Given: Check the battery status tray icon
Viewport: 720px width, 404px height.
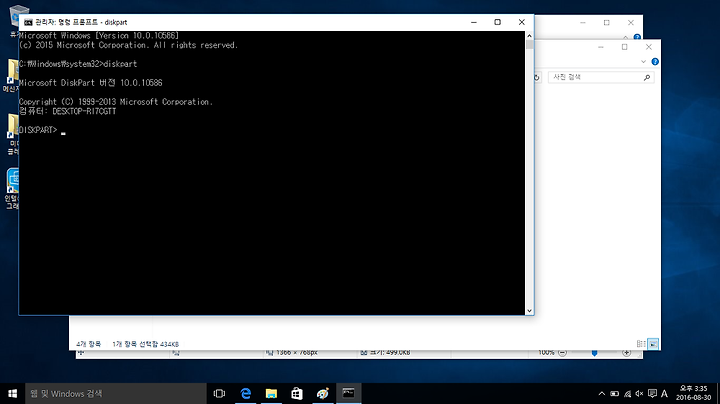Looking at the screenshot, I should click(614, 393).
